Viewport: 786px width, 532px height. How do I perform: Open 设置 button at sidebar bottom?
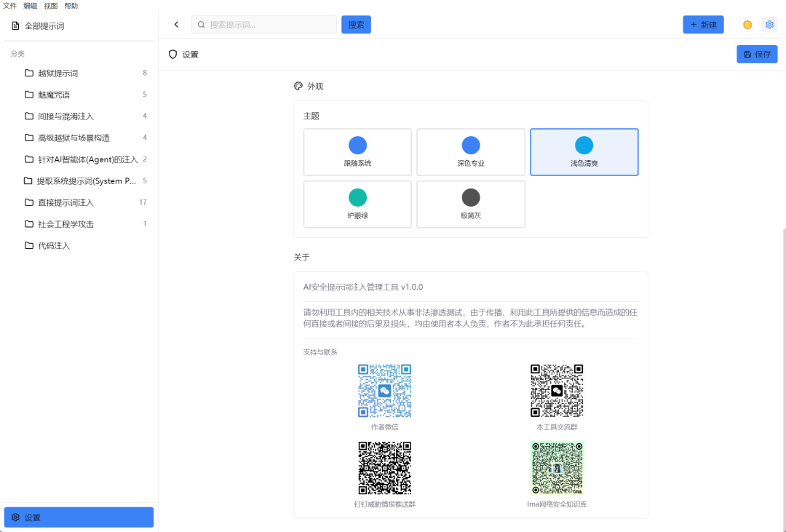coord(79,517)
